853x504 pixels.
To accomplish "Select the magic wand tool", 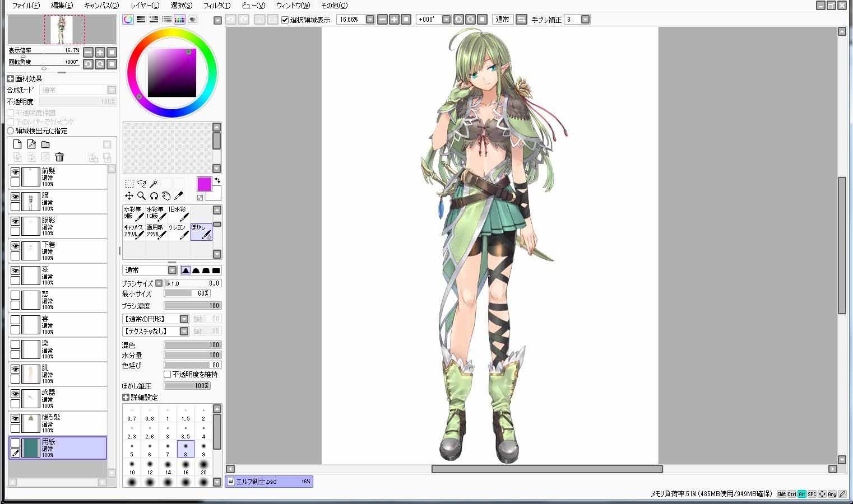I will pyautogui.click(x=154, y=184).
